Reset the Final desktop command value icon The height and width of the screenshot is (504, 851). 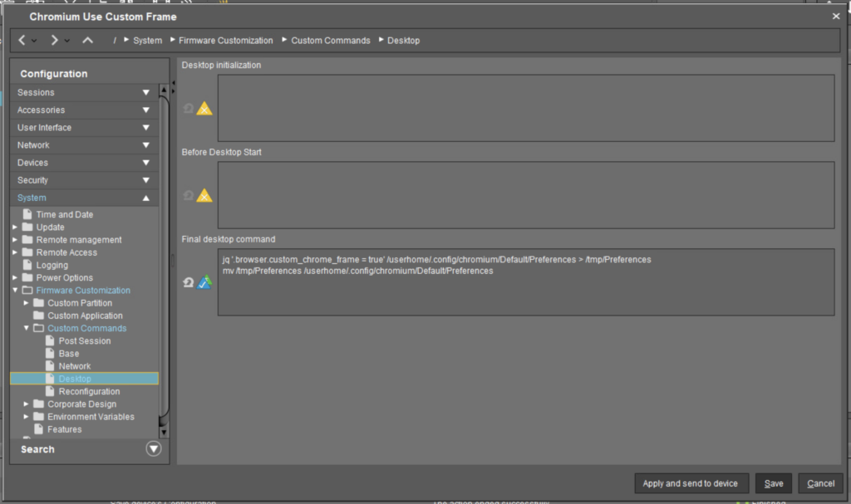tap(189, 282)
